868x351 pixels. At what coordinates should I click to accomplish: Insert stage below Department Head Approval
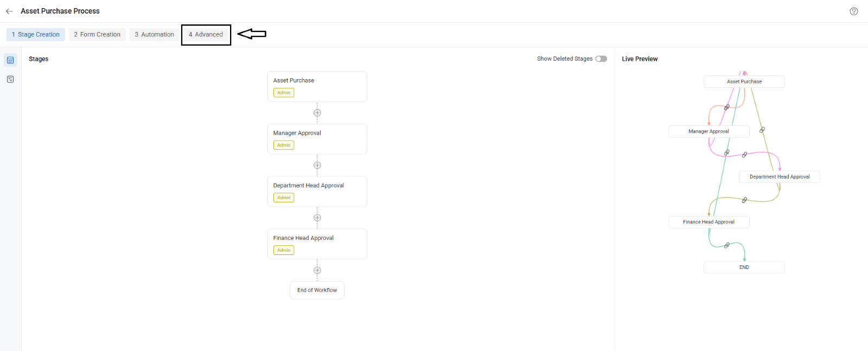click(317, 218)
